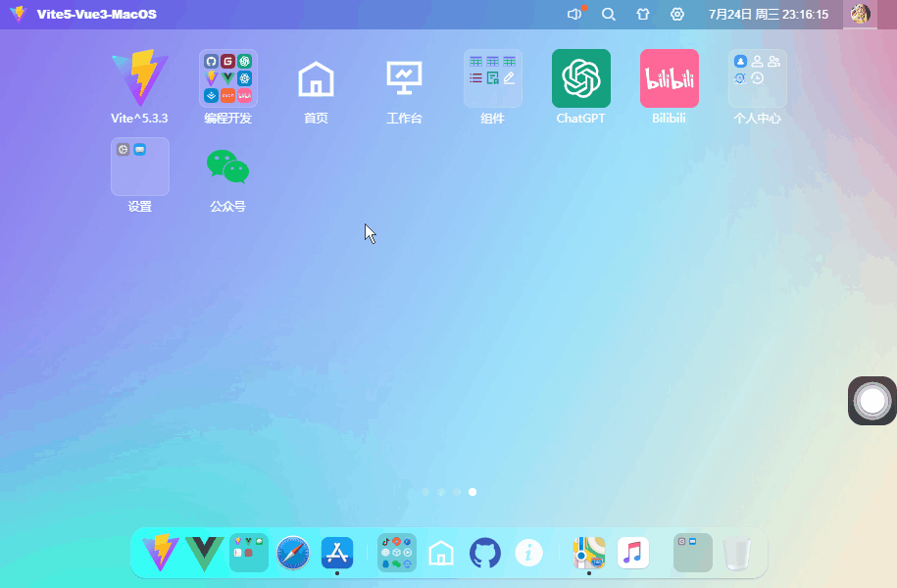Viewport: 897px width, 588px height.
Task: Open the Bilibili app icon
Action: click(669, 78)
